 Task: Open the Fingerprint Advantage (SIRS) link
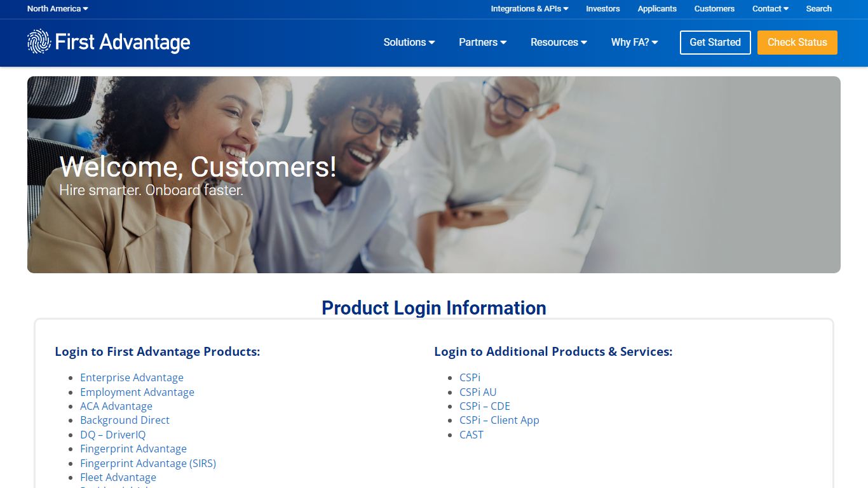click(148, 463)
